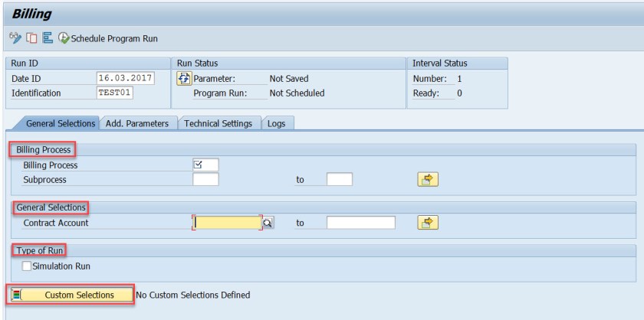Open the Logs tab
Viewport: 644px width, 320px height.
[277, 123]
